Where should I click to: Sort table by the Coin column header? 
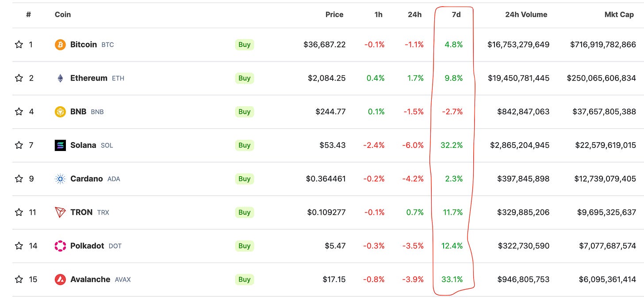click(63, 15)
